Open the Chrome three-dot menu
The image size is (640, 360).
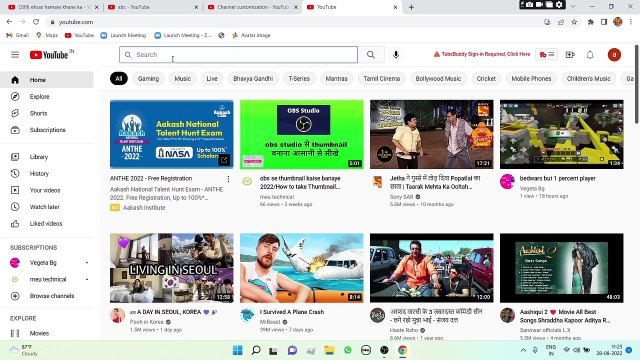(x=631, y=22)
